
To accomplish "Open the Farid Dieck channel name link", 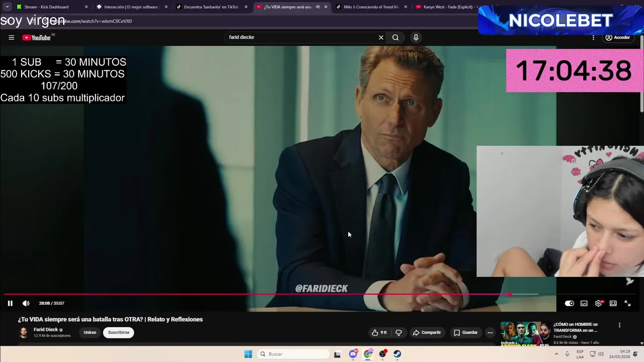I will 46,330.
